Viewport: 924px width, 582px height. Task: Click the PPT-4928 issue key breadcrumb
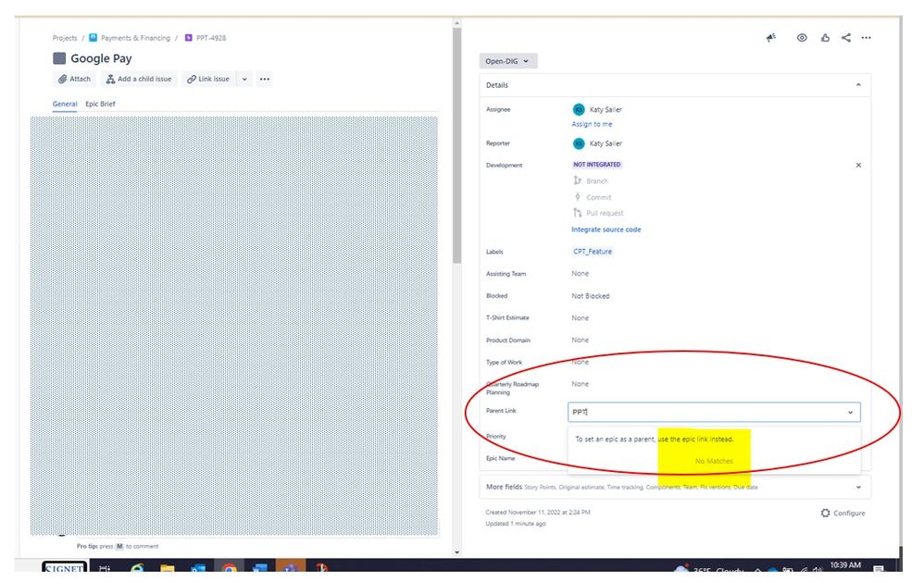pyautogui.click(x=211, y=38)
